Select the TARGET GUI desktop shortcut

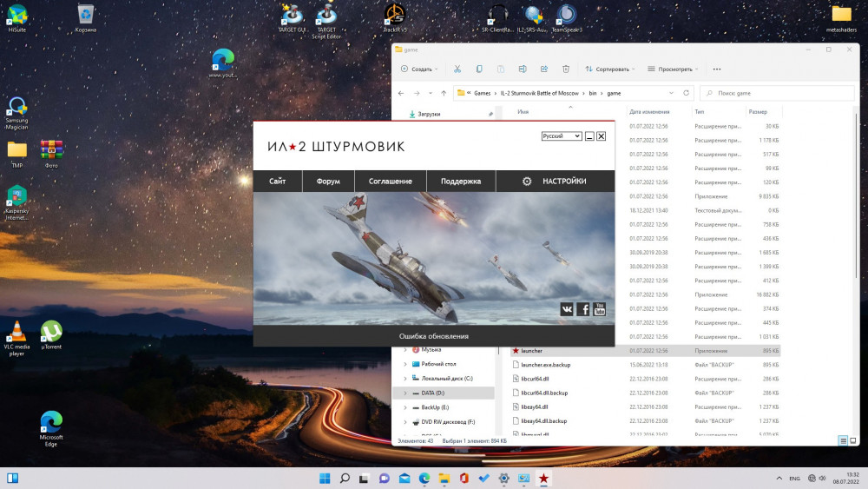pyautogui.click(x=292, y=17)
